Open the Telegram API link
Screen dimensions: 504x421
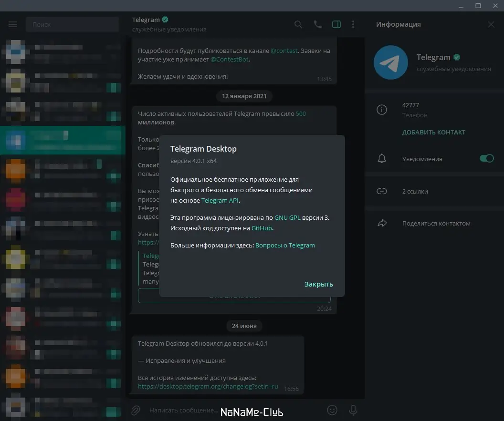(220, 200)
